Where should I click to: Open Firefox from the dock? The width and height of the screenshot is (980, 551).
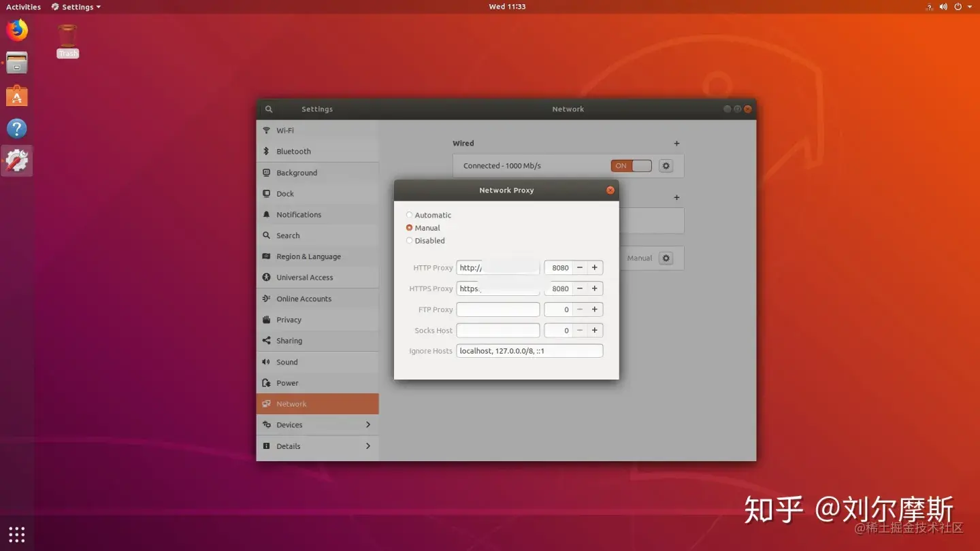pos(17,31)
